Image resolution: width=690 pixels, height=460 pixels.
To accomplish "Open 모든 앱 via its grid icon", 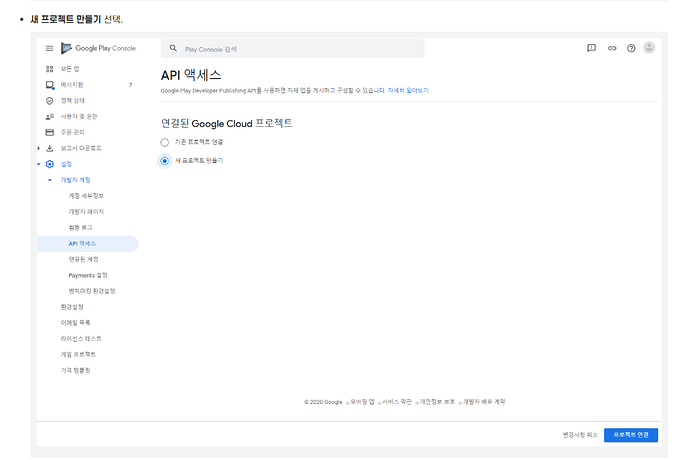I will [50, 69].
